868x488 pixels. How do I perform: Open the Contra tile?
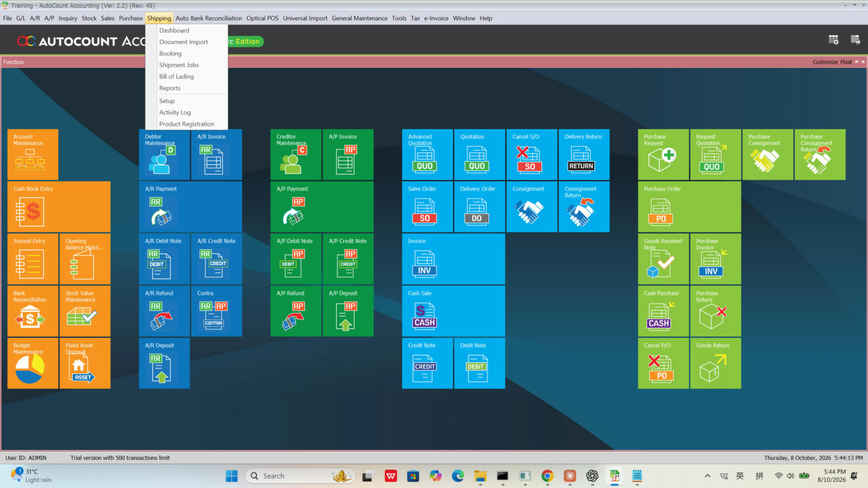(x=216, y=311)
